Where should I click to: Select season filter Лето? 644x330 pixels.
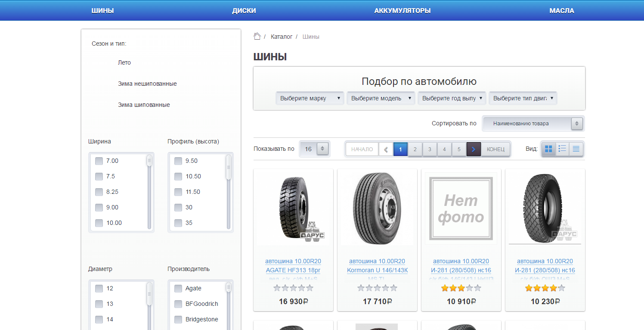coord(124,62)
